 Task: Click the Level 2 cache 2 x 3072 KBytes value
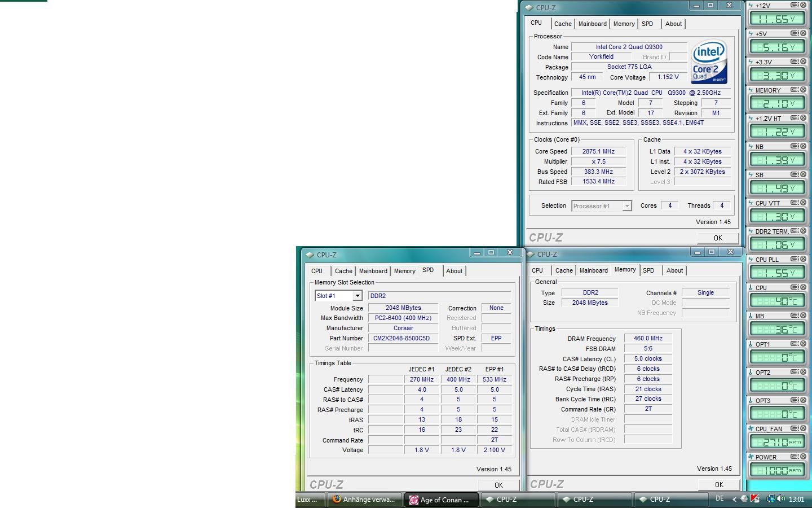702,172
